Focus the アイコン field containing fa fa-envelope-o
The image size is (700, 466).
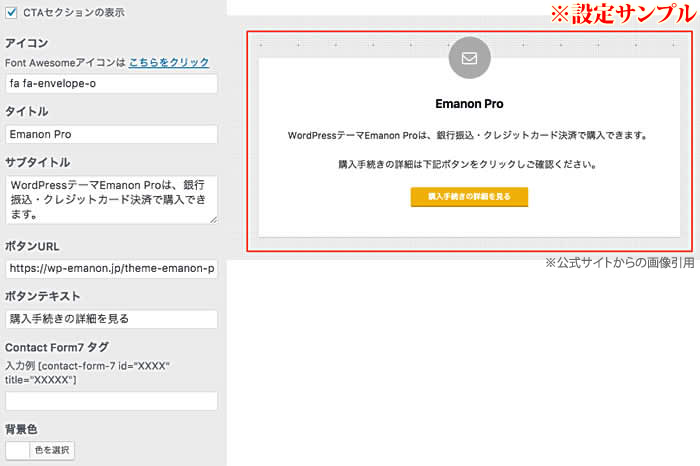click(111, 83)
